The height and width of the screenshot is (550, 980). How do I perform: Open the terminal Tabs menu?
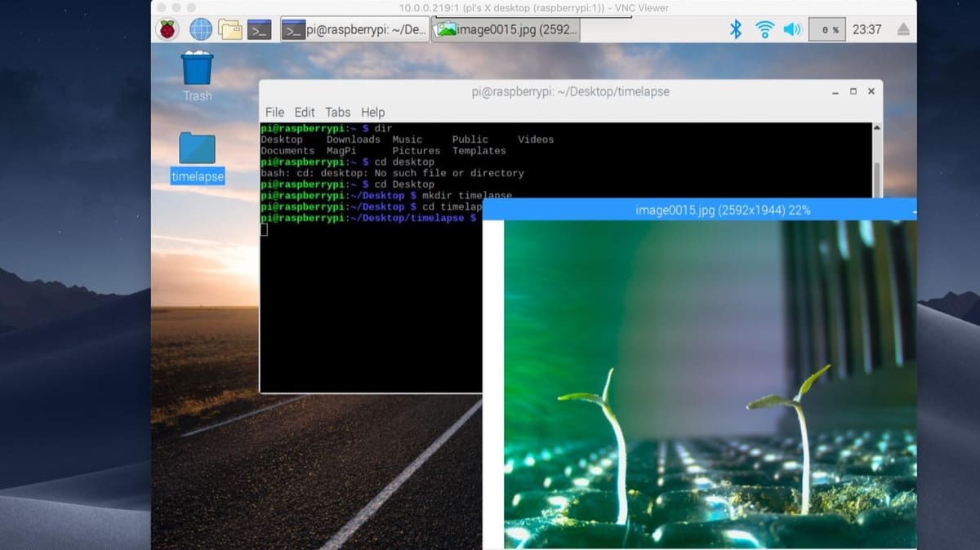pyautogui.click(x=337, y=112)
